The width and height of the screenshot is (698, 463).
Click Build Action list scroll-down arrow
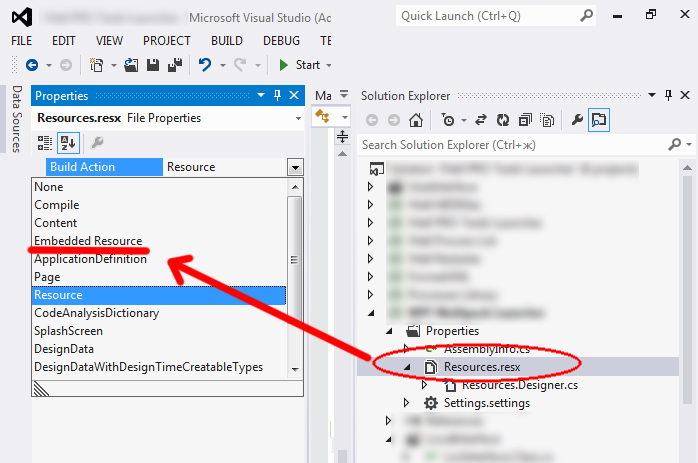[x=295, y=370]
